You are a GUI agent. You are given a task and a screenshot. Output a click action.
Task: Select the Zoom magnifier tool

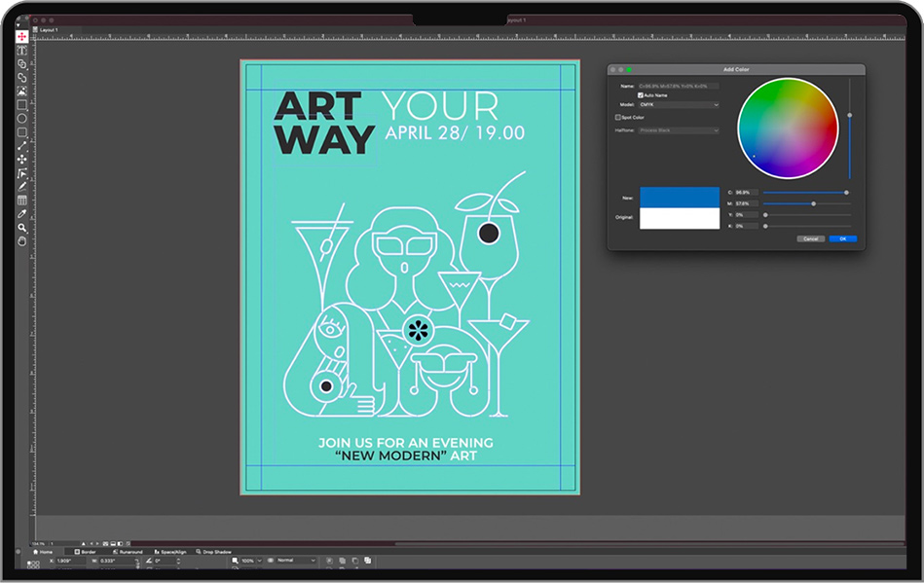click(22, 228)
